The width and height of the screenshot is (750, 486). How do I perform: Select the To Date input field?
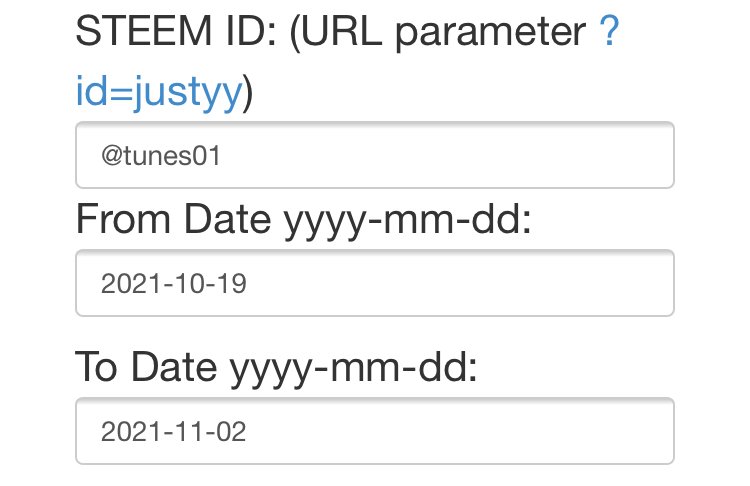click(x=375, y=431)
